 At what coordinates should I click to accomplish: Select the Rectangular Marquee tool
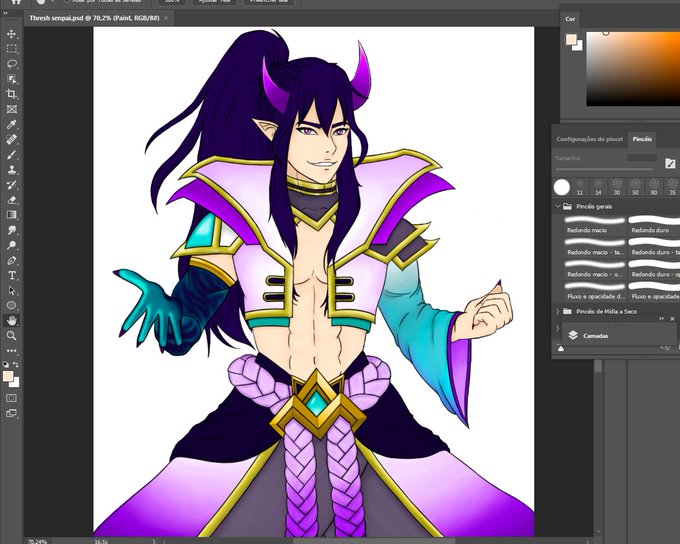(12, 49)
